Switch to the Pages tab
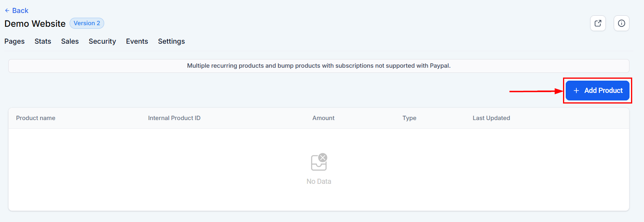644x222 pixels. (x=15, y=41)
